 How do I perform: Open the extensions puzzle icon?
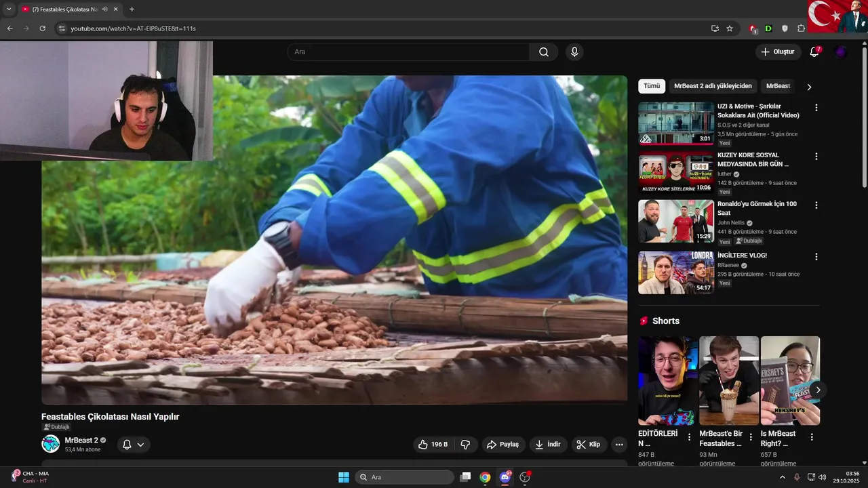click(802, 28)
